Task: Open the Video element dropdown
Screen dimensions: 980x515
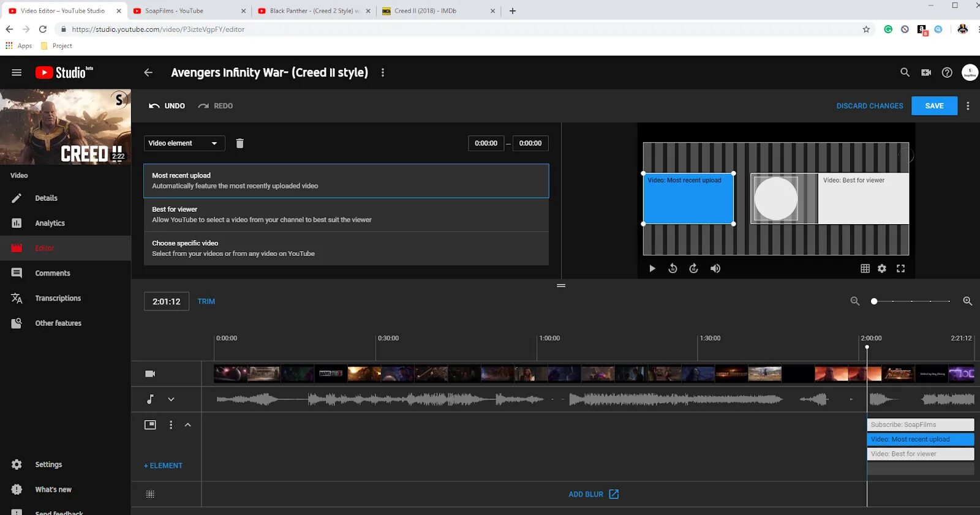Action: point(184,143)
